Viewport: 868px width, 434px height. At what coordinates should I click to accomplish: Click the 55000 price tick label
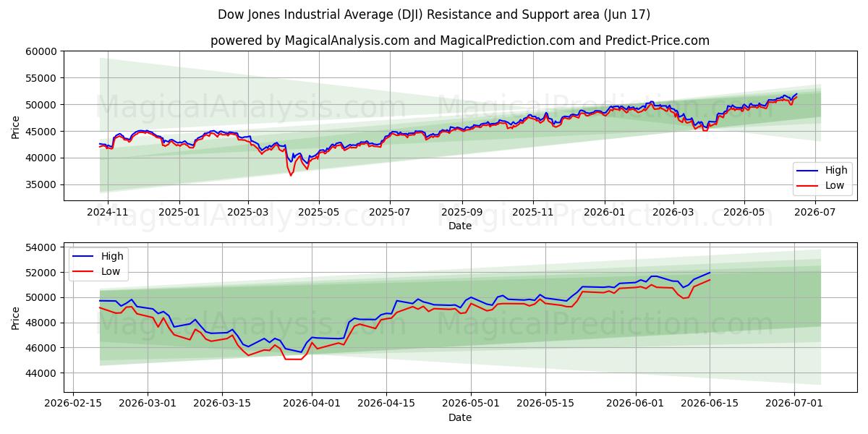point(43,78)
